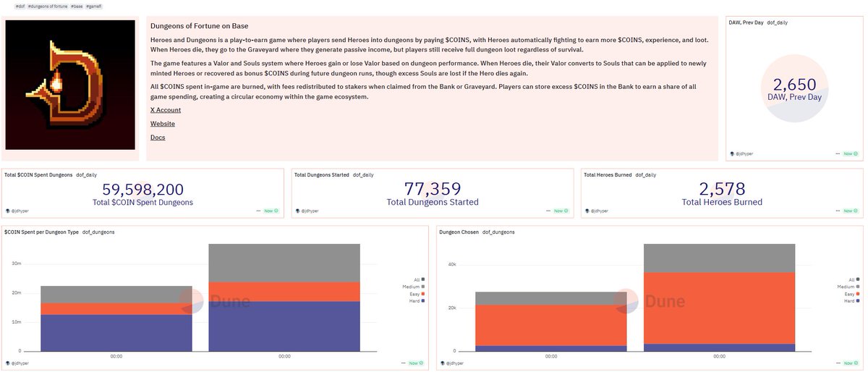This screenshot has height=372, width=868.
Task: Click avatar in Total Heroes Burned panel
Action: click(586, 211)
